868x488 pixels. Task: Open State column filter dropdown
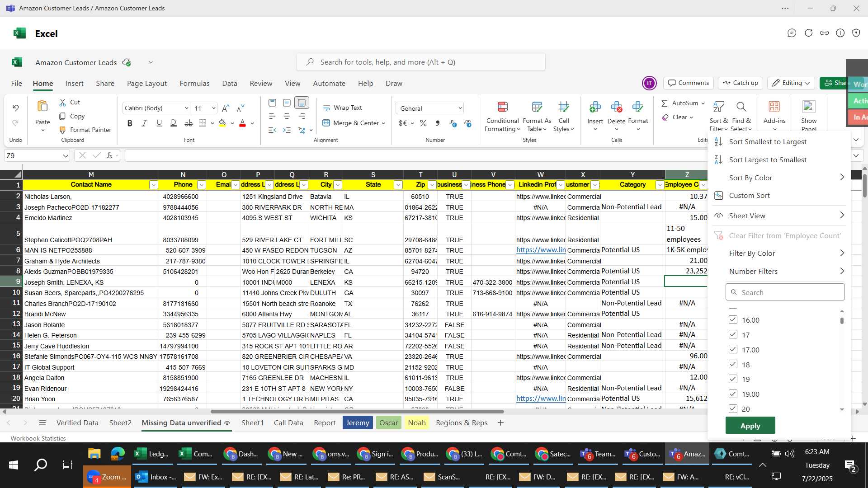398,185
